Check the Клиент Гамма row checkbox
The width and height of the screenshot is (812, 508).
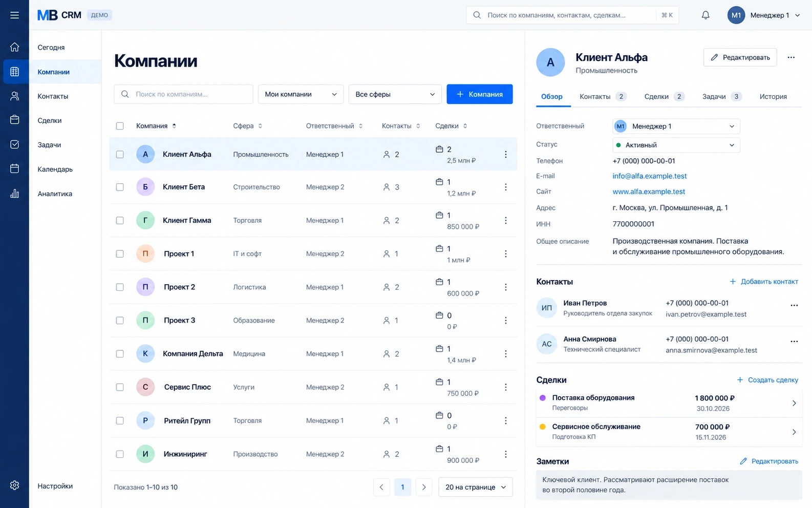point(120,221)
